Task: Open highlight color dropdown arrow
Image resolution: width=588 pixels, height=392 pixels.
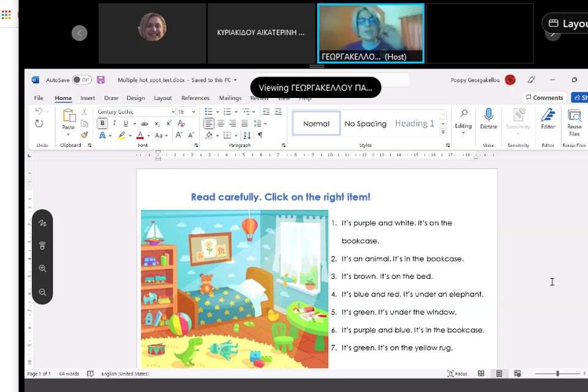Action: click(130, 135)
